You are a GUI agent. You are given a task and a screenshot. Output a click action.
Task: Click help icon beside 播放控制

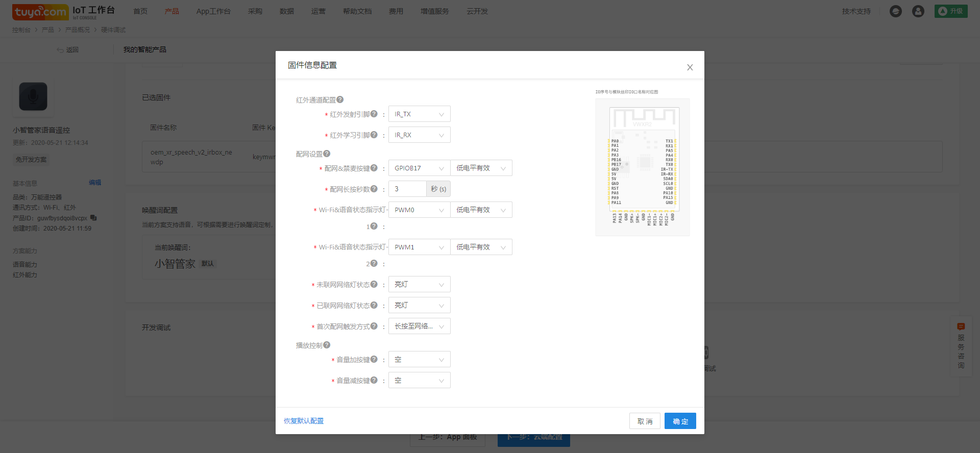point(327,345)
